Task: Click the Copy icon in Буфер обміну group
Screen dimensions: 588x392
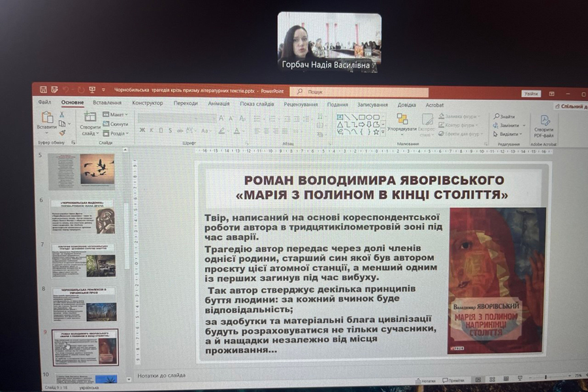Action: (x=62, y=123)
